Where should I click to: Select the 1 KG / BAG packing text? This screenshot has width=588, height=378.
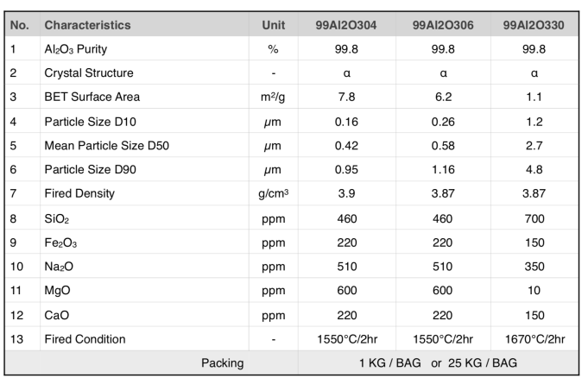[390, 363]
